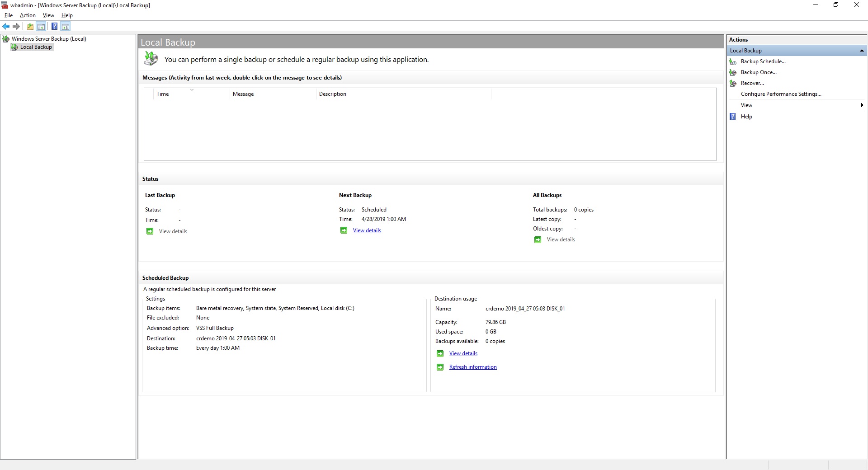Viewport: 868px width, 470px height.
Task: Click green arrow icon under All Backups
Action: click(x=538, y=240)
